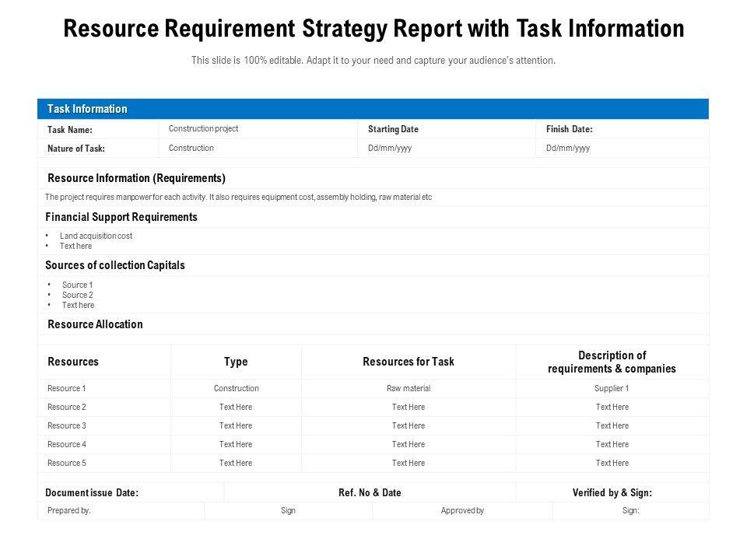Screen dimensions: 747x560
Task: Select the 'Approved by' footer cell
Action: click(x=462, y=511)
